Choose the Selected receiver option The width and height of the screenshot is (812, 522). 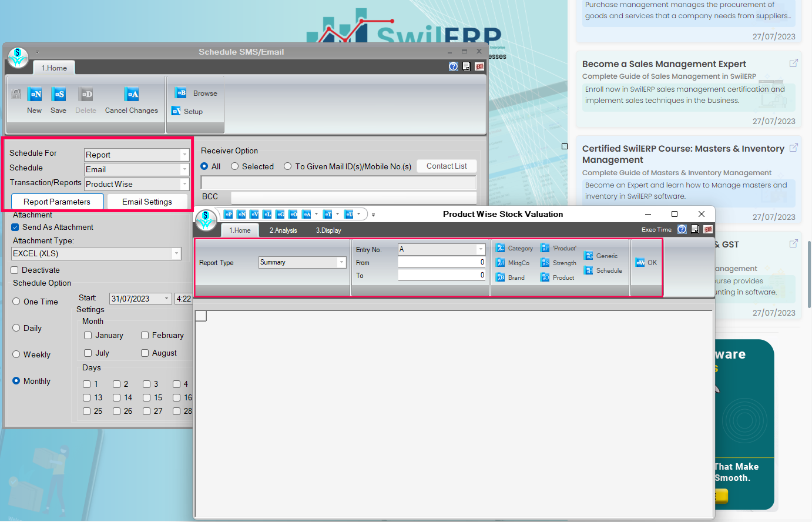pyautogui.click(x=235, y=166)
